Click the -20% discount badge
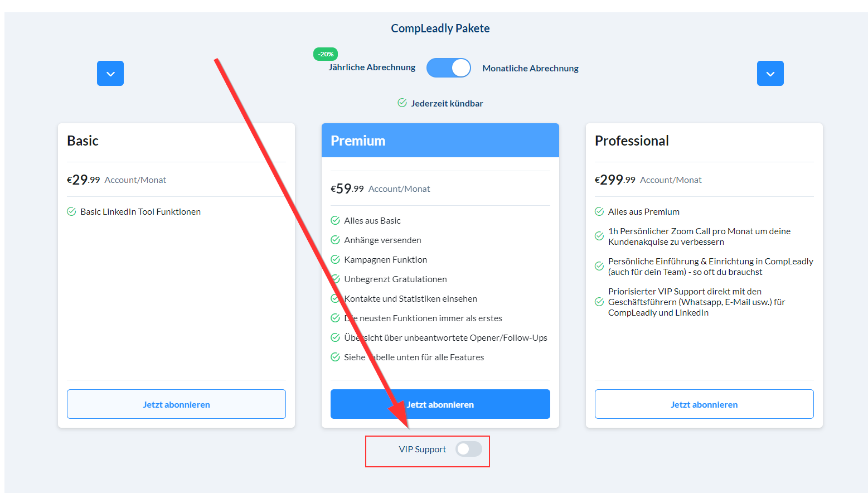The width and height of the screenshot is (868, 493). (x=326, y=54)
